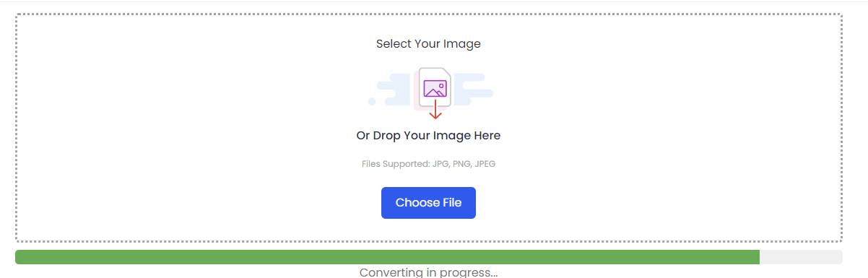Click the pink page shadow behind document icon
Screen dimensions: 868x278
(x=417, y=92)
